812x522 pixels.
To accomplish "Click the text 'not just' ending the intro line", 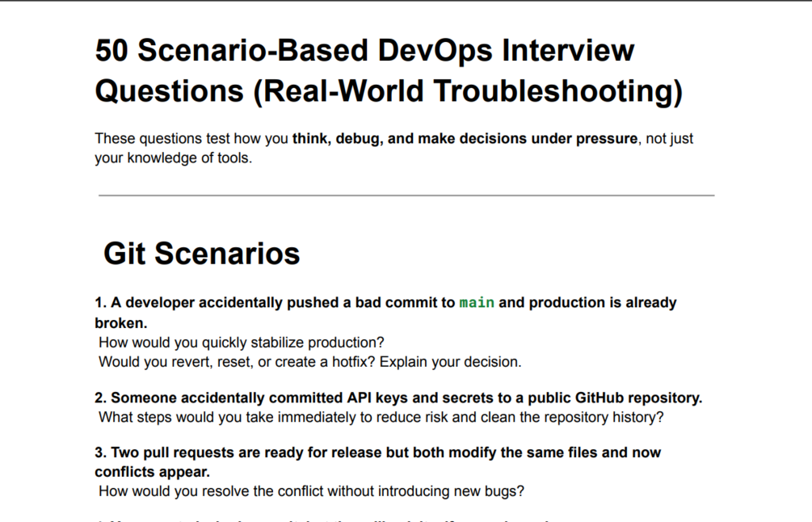I will pos(670,139).
